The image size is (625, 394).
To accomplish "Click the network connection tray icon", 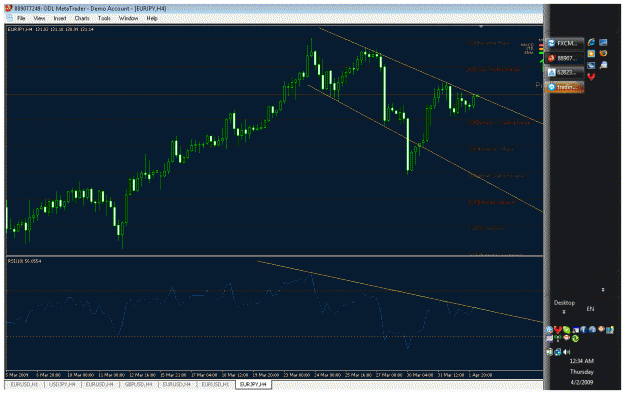I will click(x=558, y=352).
